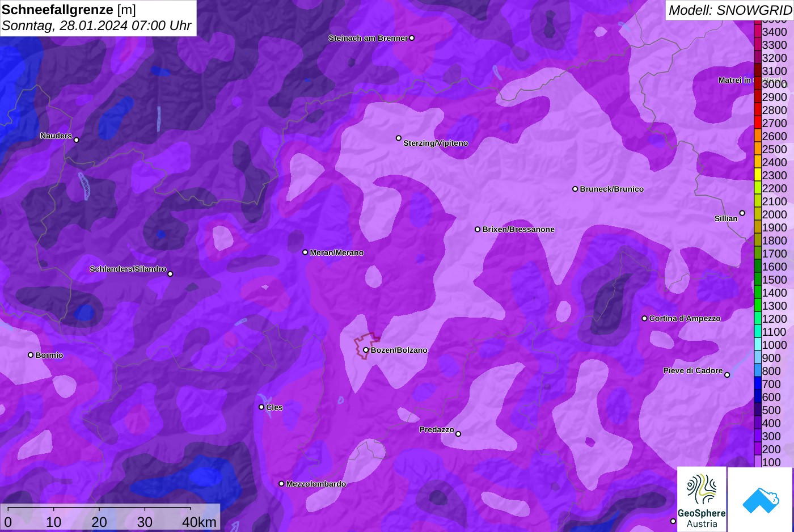
Task: Click the 2000 m legend color
Action: 757,214
